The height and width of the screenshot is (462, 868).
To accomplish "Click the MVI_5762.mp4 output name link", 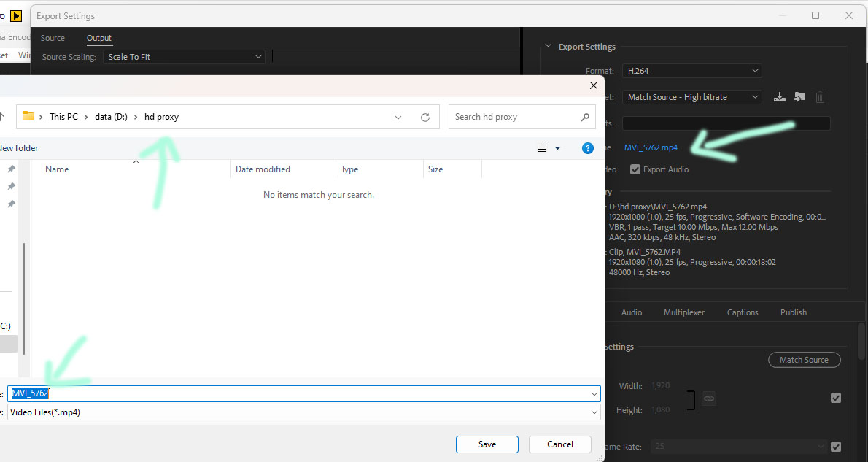I will coord(651,147).
